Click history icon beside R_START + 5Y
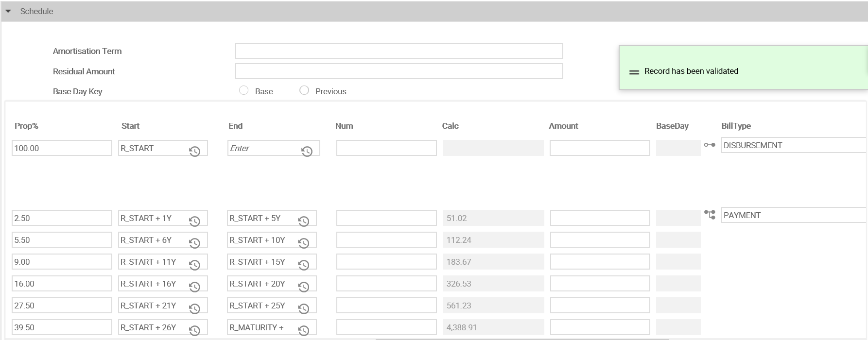 click(304, 221)
